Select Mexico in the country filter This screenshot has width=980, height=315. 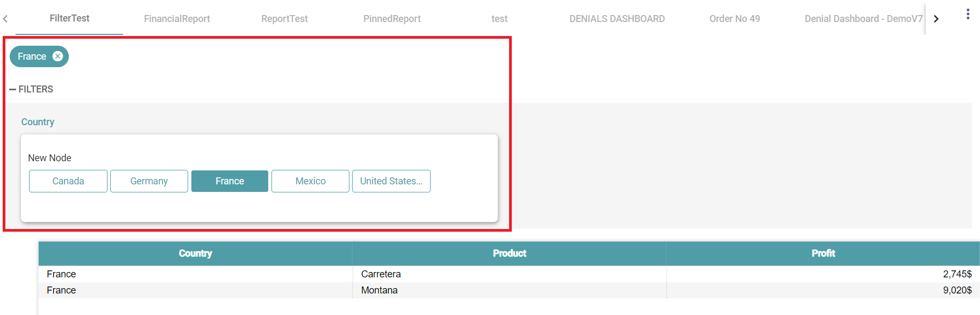coord(310,181)
